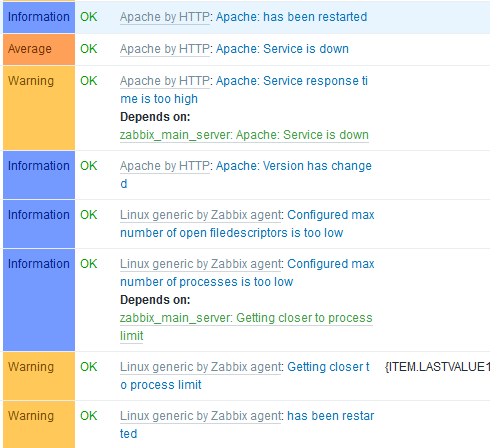
Task: Click the OK status of the 'Service is down' row
Action: (x=89, y=49)
